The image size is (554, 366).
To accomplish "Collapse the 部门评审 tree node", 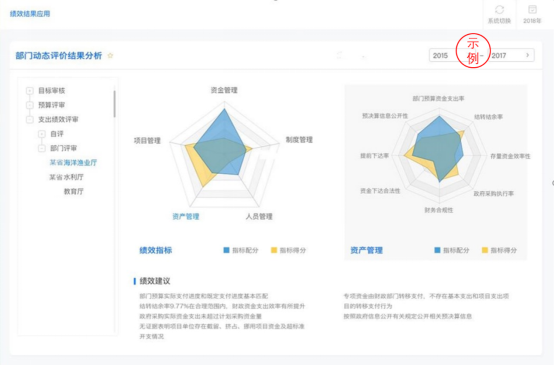I will 42,148.
